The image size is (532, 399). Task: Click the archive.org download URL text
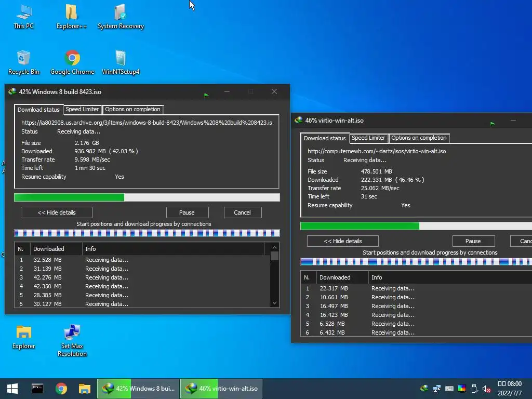click(147, 123)
